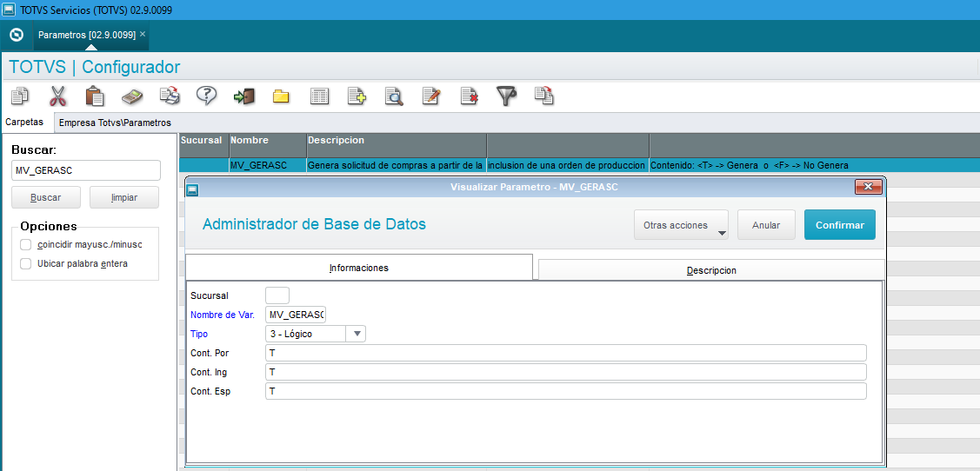The width and height of the screenshot is (980, 471).
Task: Click 'inclusion de una orden de produccion' cell
Action: (x=568, y=165)
